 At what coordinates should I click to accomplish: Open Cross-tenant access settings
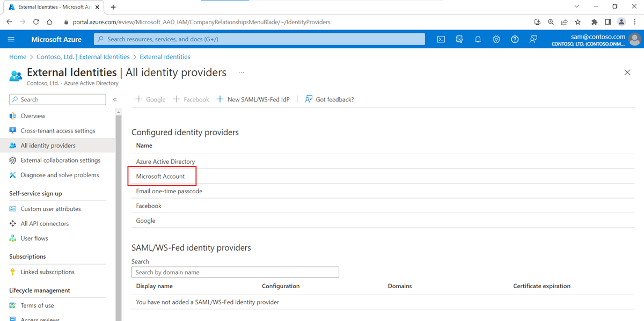[58, 130]
